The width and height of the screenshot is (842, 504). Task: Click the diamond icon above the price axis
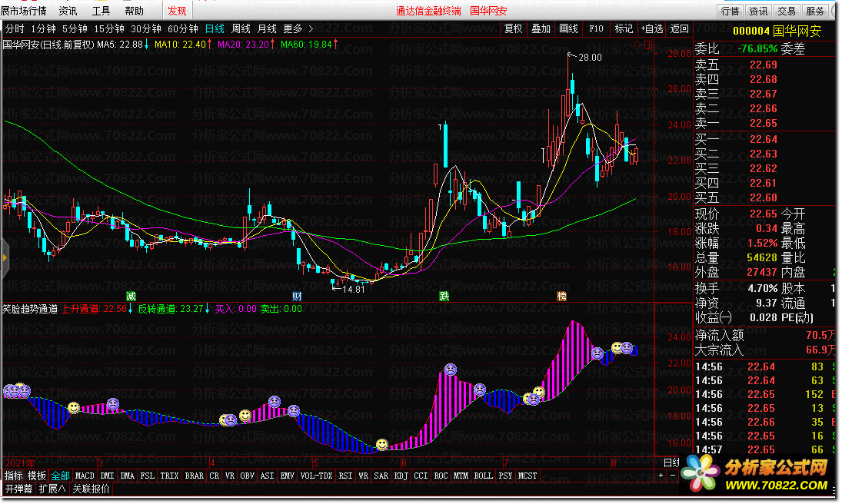[638, 45]
